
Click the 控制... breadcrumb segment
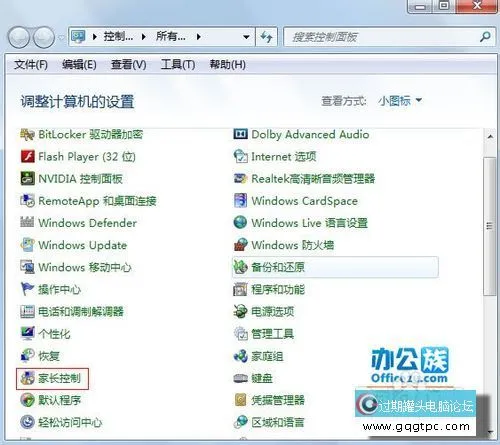pos(118,36)
